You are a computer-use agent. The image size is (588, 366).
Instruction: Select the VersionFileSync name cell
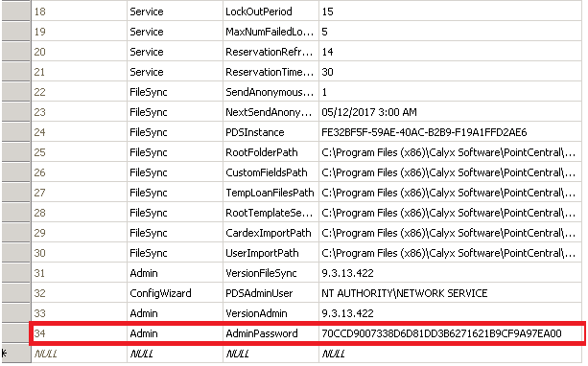270,273
